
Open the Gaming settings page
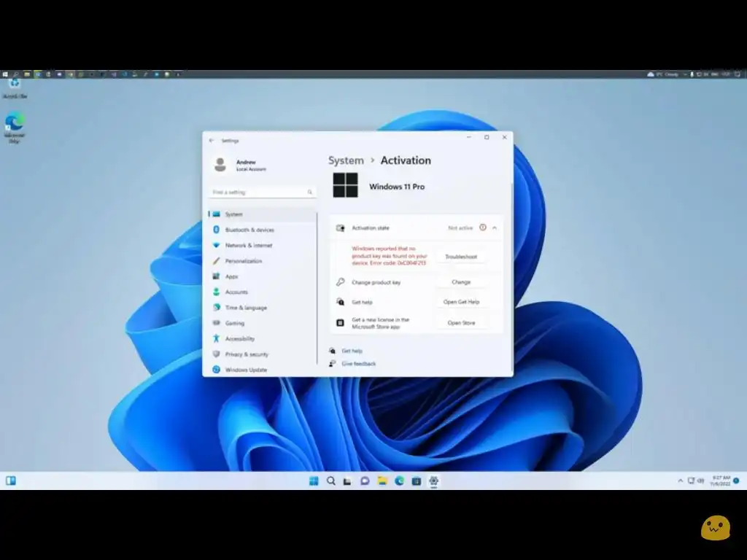tap(262, 323)
